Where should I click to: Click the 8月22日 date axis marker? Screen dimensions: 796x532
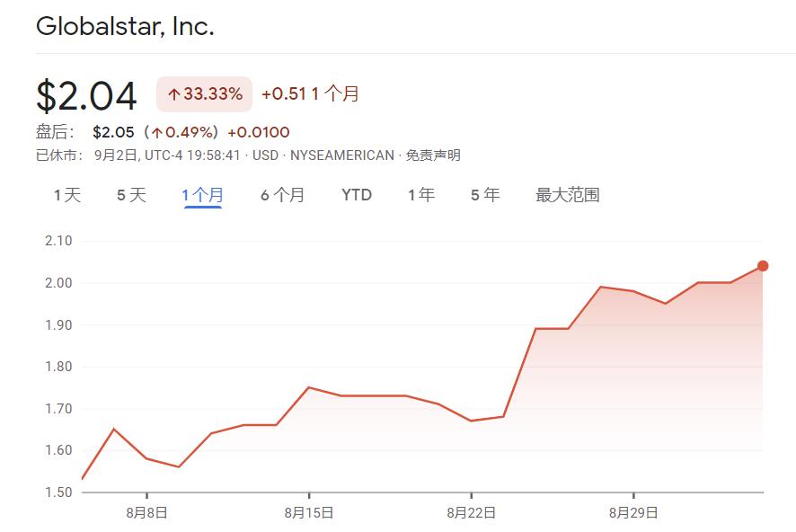tap(471, 513)
